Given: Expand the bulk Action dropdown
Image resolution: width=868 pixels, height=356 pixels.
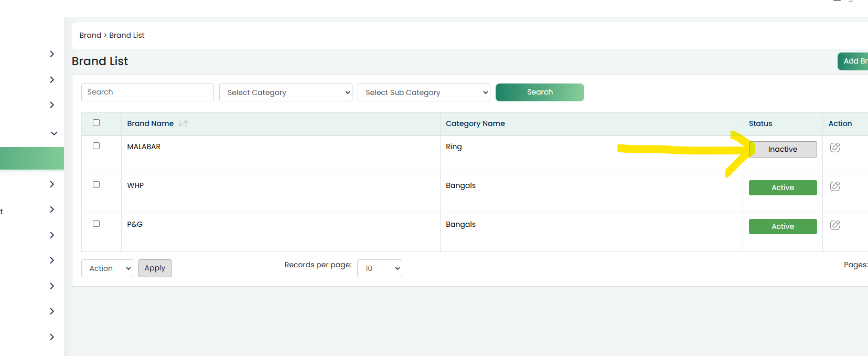Looking at the screenshot, I should coord(107,268).
